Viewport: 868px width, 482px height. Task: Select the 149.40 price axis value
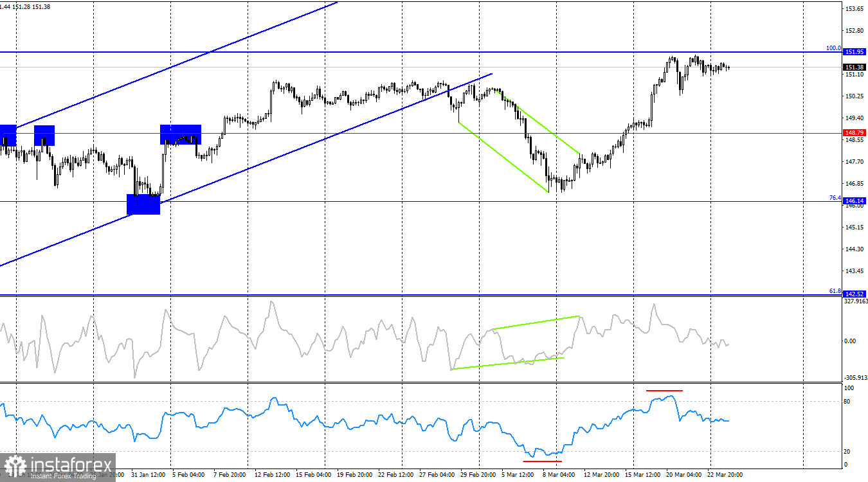854,118
